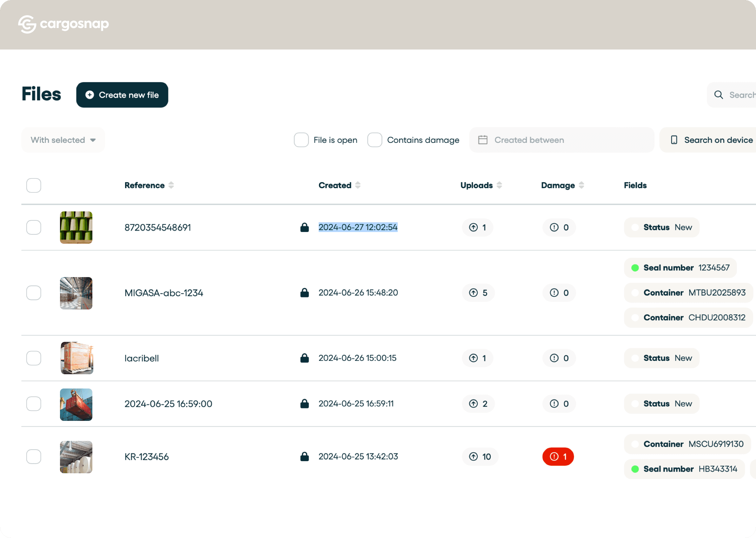Image resolution: width=756 pixels, height=538 pixels.
Task: Click the Create new file button
Action: (122, 95)
